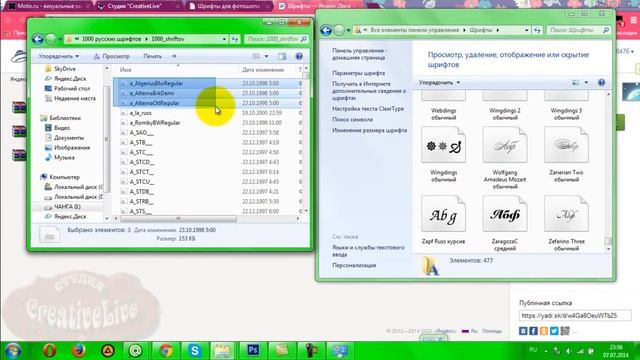The width and height of the screenshot is (640, 360).
Task: Open Firefox from the taskbar
Action: click(x=78, y=351)
